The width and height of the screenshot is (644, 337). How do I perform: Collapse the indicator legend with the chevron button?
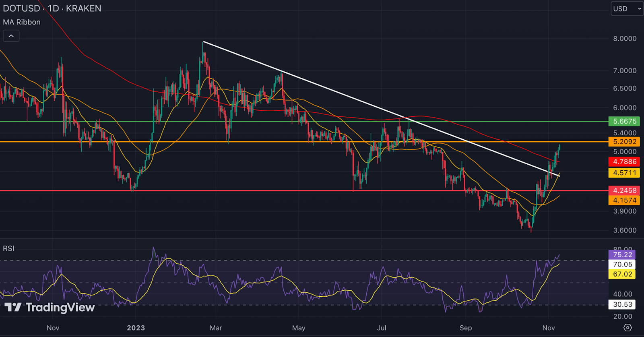[x=11, y=36]
